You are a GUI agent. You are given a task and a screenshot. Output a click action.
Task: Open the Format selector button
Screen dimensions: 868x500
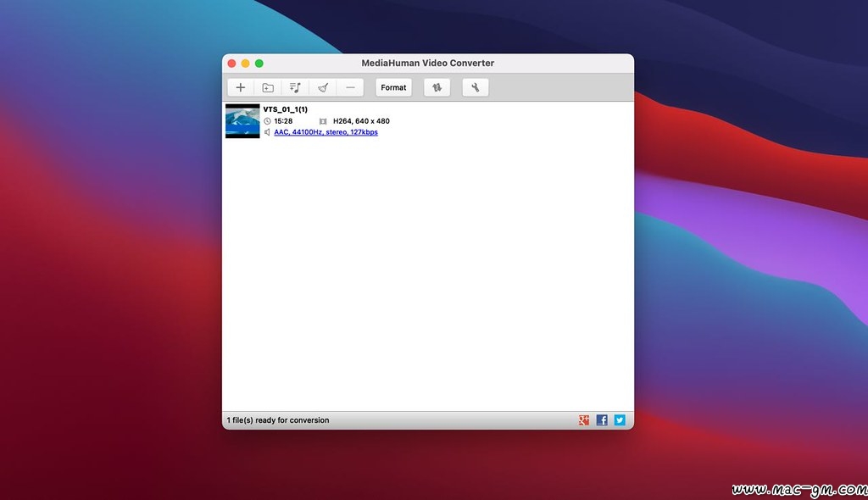click(x=393, y=87)
